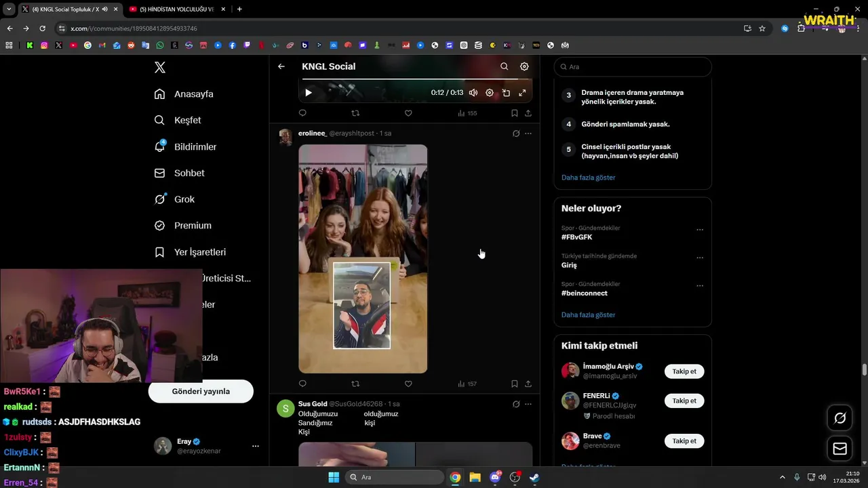Search within KNGL Social community
Image resolution: width=868 pixels, height=488 pixels.
[x=504, y=66]
